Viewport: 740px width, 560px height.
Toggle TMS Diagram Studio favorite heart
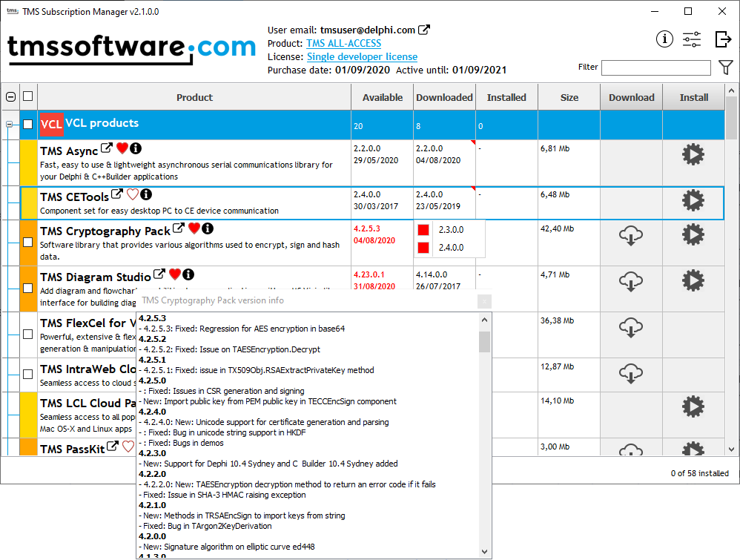(175, 274)
